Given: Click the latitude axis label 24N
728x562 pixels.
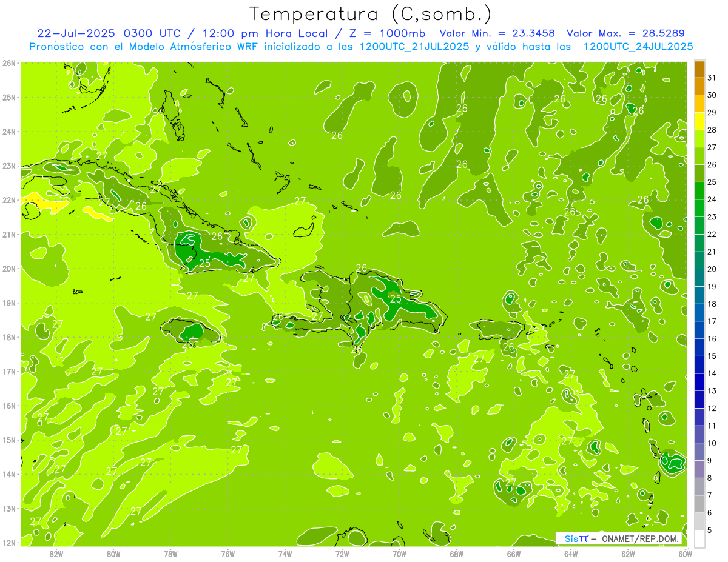Looking at the screenshot, I should coord(8,132).
